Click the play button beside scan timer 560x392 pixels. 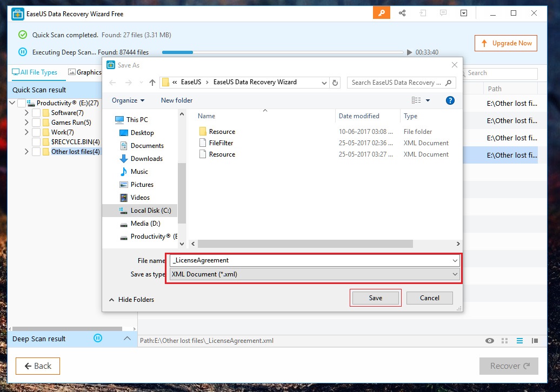click(409, 52)
